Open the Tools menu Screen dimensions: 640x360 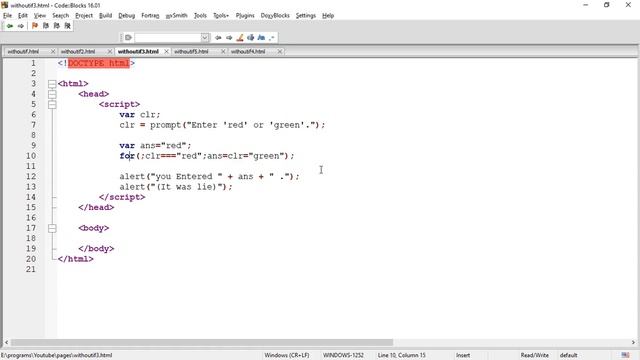tap(200, 16)
